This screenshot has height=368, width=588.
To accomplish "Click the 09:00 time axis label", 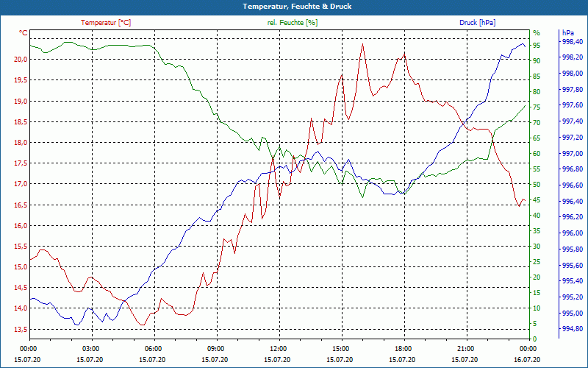I will [215, 348].
